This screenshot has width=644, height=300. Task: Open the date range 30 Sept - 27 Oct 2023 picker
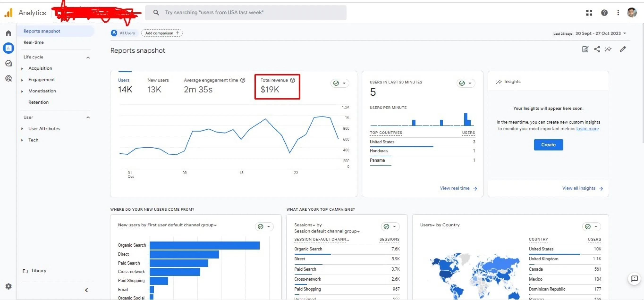(x=600, y=33)
